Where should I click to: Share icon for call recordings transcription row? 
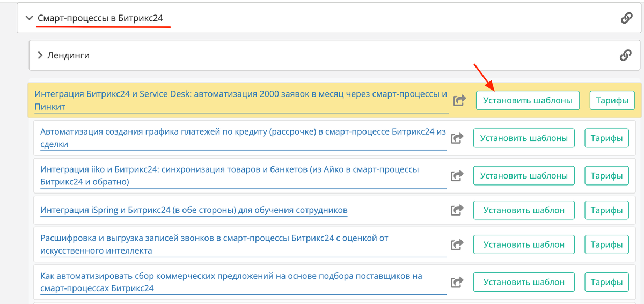457,244
